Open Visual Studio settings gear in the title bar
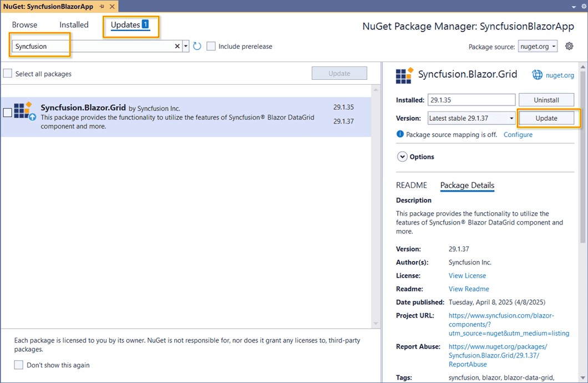 click(x=583, y=6)
